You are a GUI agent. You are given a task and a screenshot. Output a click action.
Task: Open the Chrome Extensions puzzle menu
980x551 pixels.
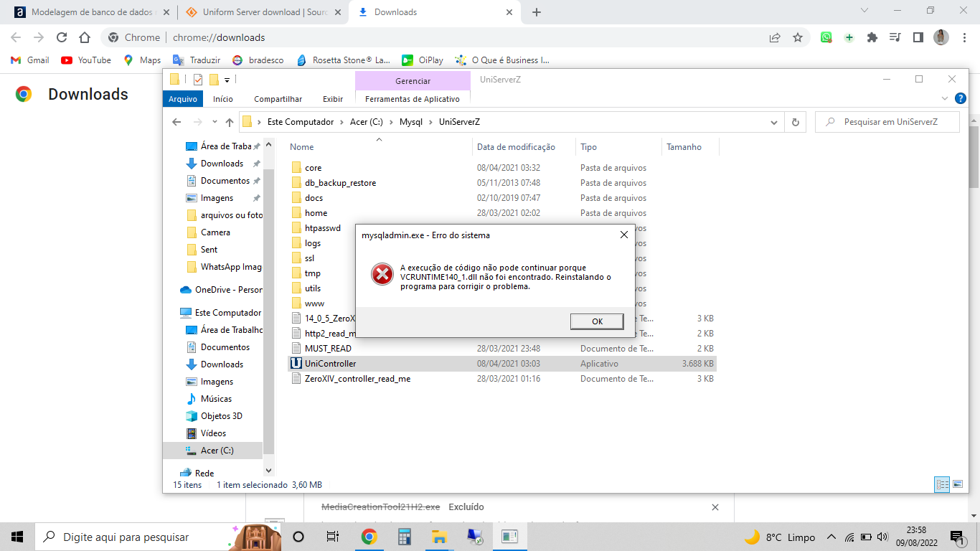872,37
